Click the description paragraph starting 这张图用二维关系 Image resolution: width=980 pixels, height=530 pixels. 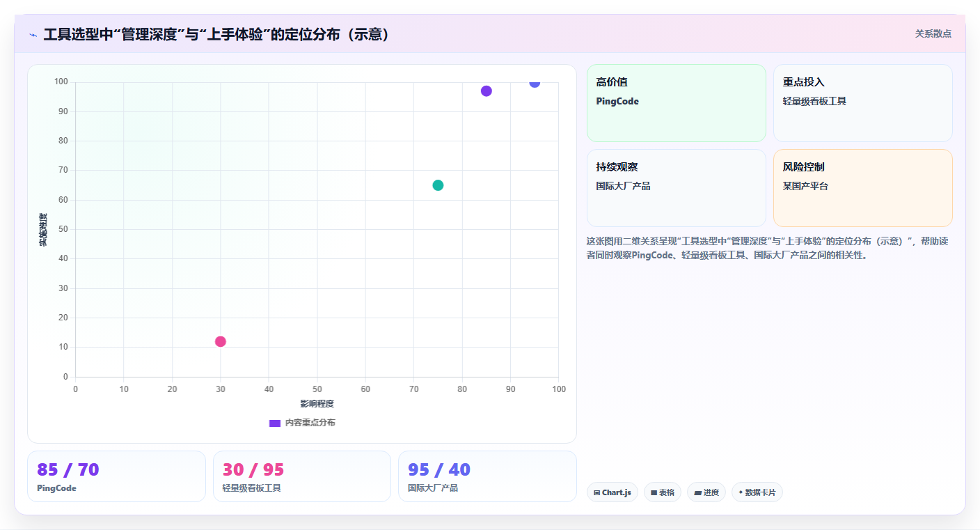pyautogui.click(x=767, y=248)
